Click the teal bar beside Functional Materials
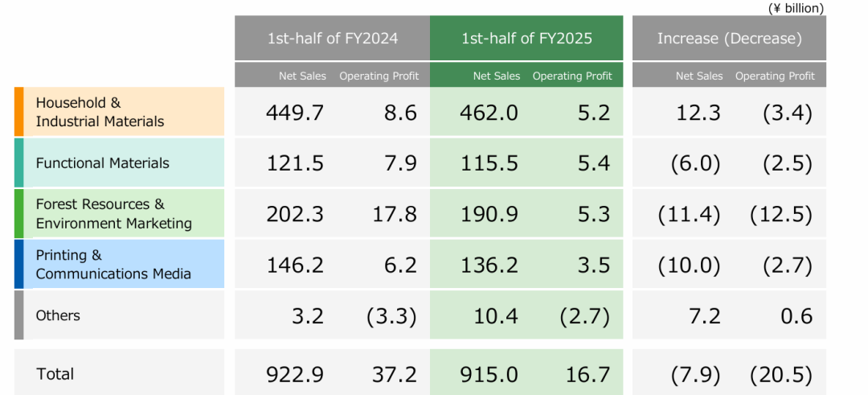This screenshot has width=868, height=395. pyautogui.click(x=19, y=163)
